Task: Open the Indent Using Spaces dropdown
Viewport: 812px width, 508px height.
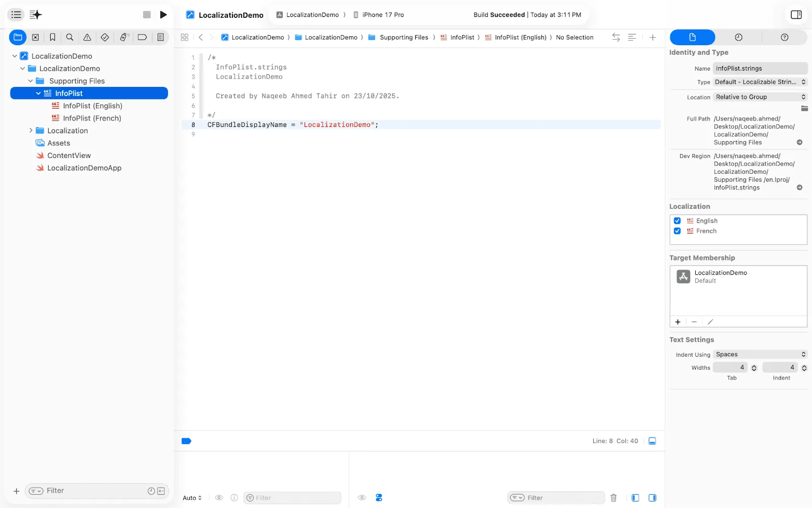Action: click(759, 354)
